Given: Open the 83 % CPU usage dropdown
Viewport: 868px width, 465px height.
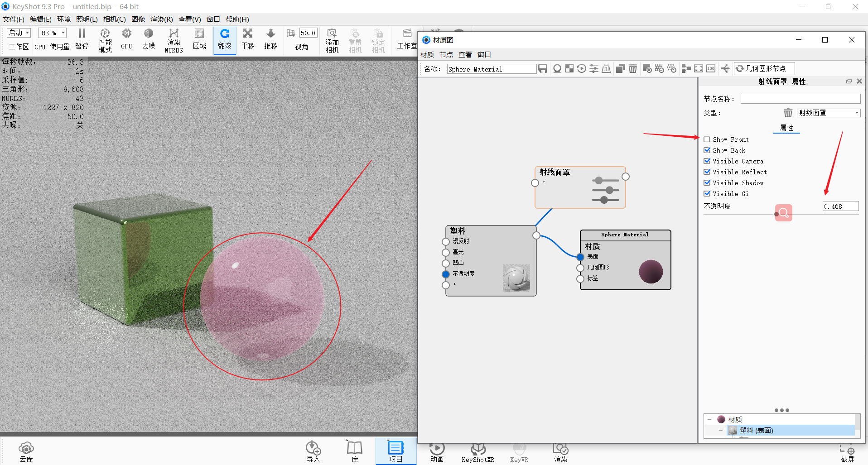Looking at the screenshot, I should pos(52,33).
